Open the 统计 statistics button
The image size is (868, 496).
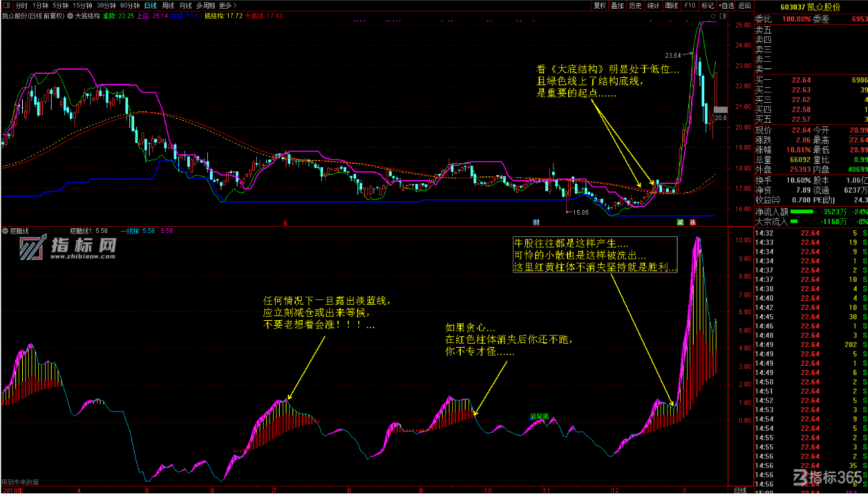653,5
